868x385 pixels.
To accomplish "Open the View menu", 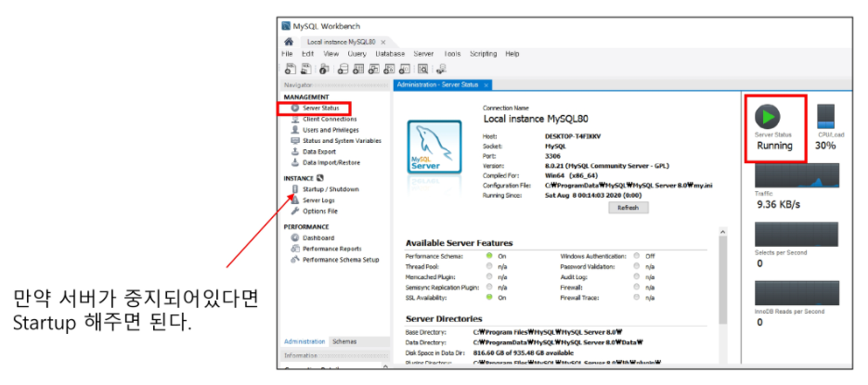I will 331,54.
